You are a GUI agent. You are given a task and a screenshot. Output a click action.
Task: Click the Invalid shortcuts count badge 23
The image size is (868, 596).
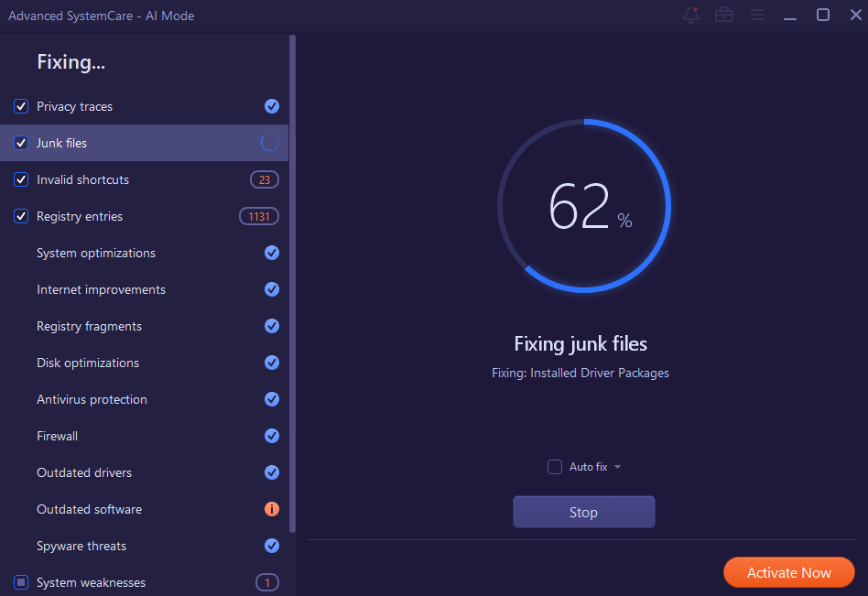265,179
